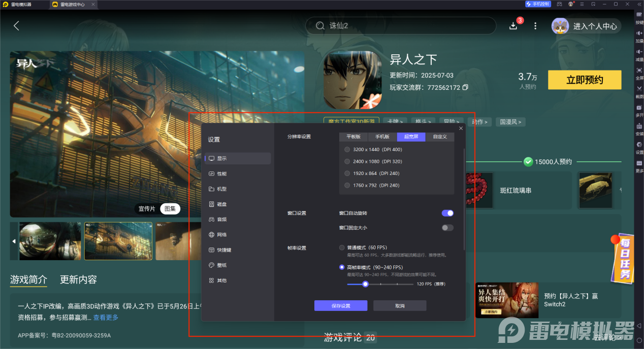Viewport: 644px width, 349px height.
Task: Open 更多 more tools in sidebar
Action: (x=639, y=166)
